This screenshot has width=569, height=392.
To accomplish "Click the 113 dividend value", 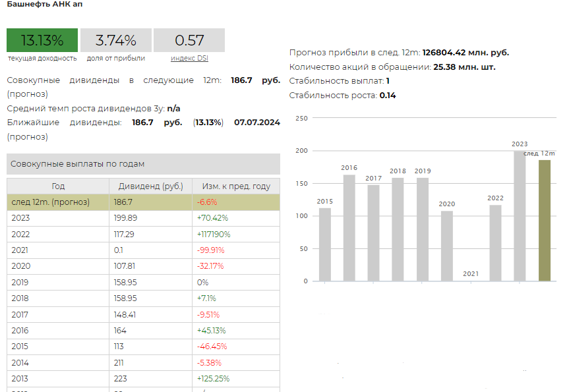I will (x=119, y=347).
